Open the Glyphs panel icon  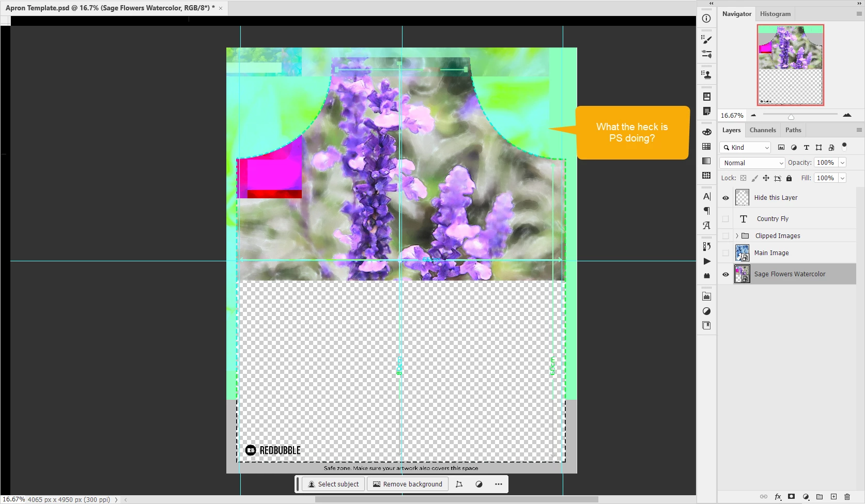706,226
